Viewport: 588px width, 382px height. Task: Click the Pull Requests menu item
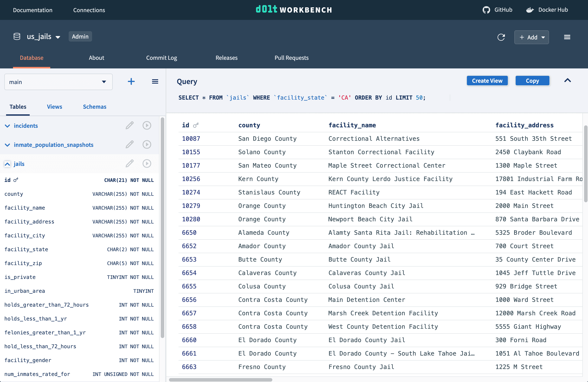pyautogui.click(x=291, y=57)
